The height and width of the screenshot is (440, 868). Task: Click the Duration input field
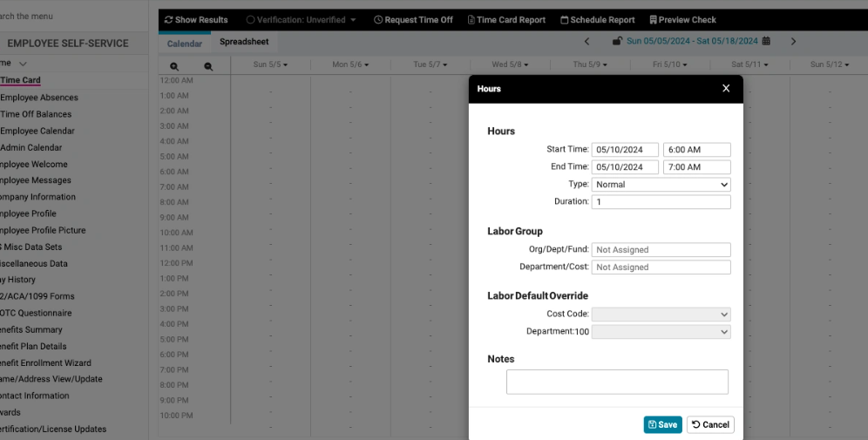click(661, 202)
